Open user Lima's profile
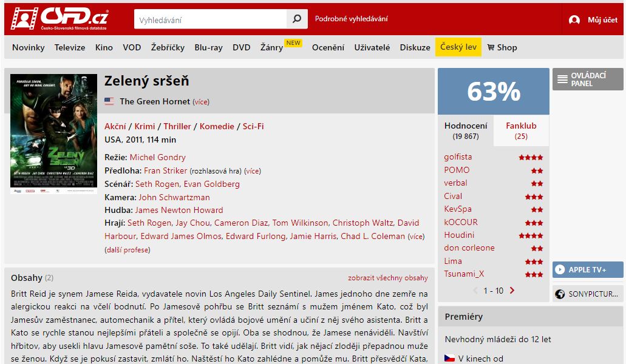 (x=453, y=261)
